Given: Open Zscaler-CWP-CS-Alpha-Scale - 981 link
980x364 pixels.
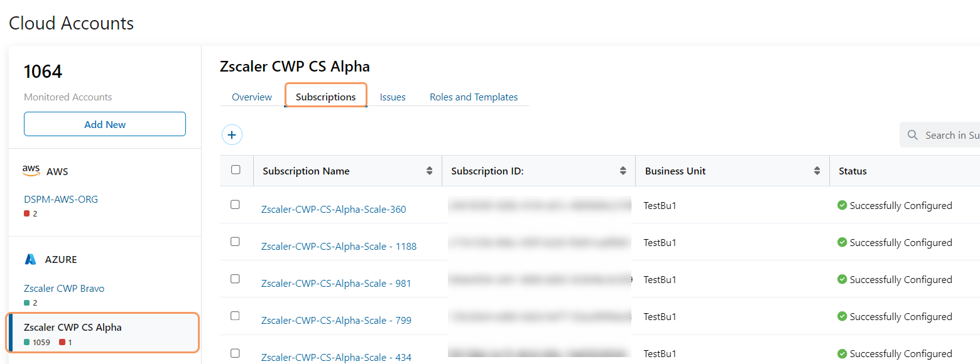Looking at the screenshot, I should 336,283.
